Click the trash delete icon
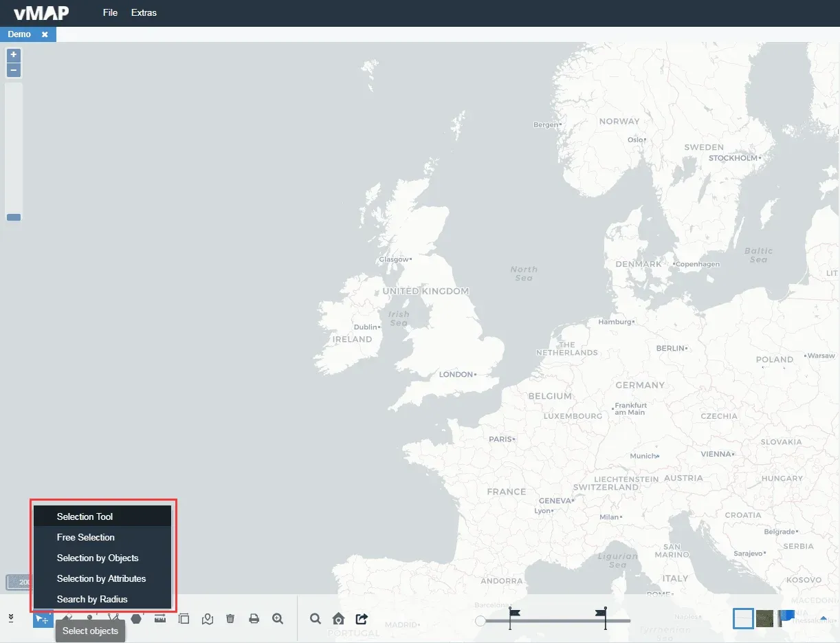This screenshot has height=643, width=840. click(230, 619)
